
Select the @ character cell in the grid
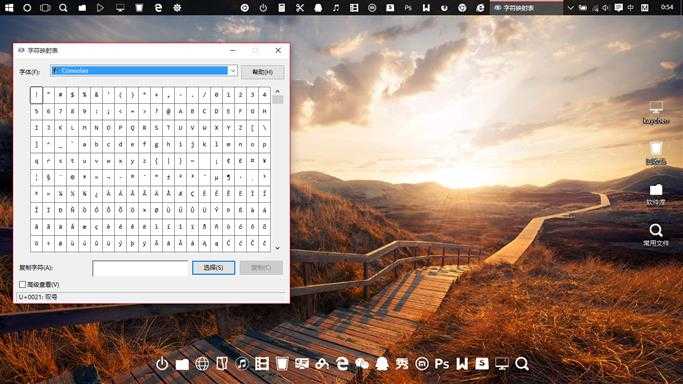click(168, 111)
